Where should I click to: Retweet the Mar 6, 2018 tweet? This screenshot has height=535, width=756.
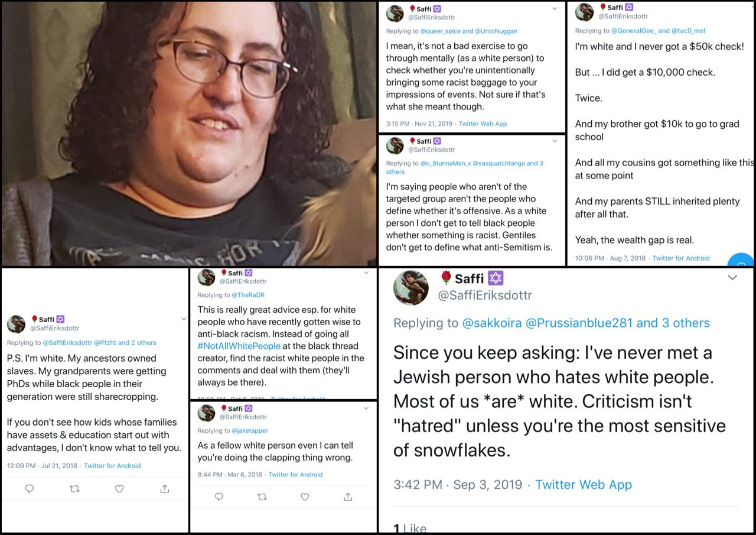pyautogui.click(x=262, y=497)
